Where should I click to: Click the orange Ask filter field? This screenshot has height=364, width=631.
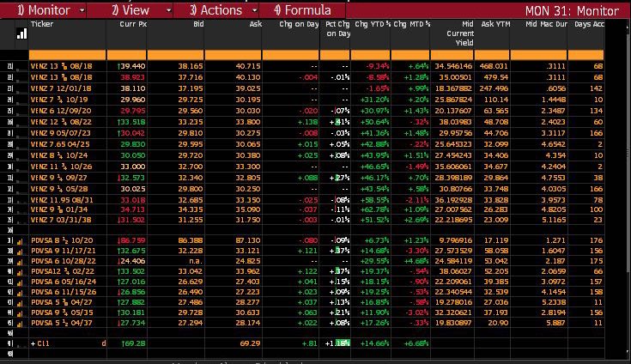(233, 55)
